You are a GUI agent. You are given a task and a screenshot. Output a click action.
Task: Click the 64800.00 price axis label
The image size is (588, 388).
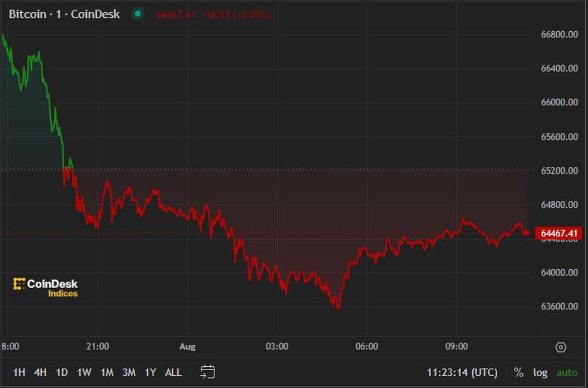(x=559, y=205)
